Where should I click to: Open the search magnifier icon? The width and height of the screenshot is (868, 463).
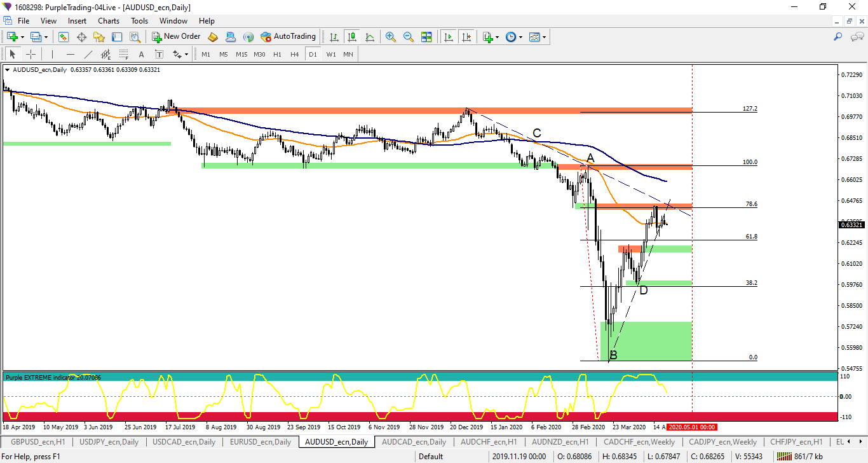838,37
